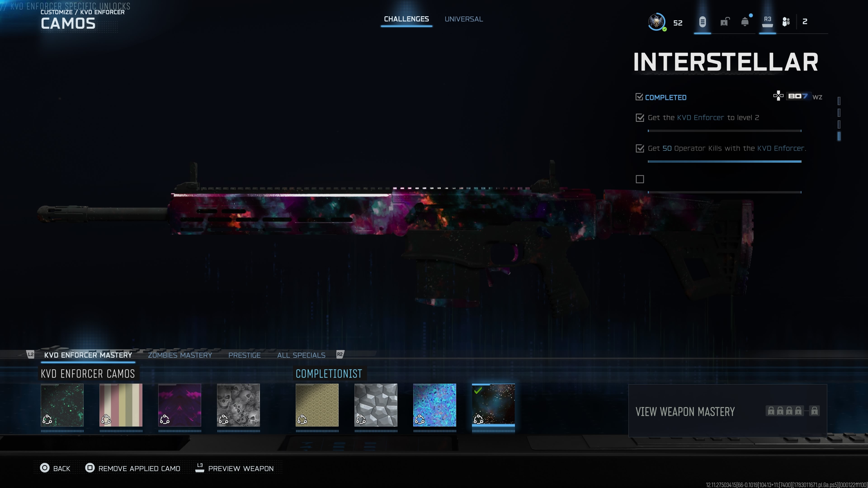This screenshot has width=868, height=488.
Task: Click the 50 Operator Kills progress bar
Action: pyautogui.click(x=724, y=161)
